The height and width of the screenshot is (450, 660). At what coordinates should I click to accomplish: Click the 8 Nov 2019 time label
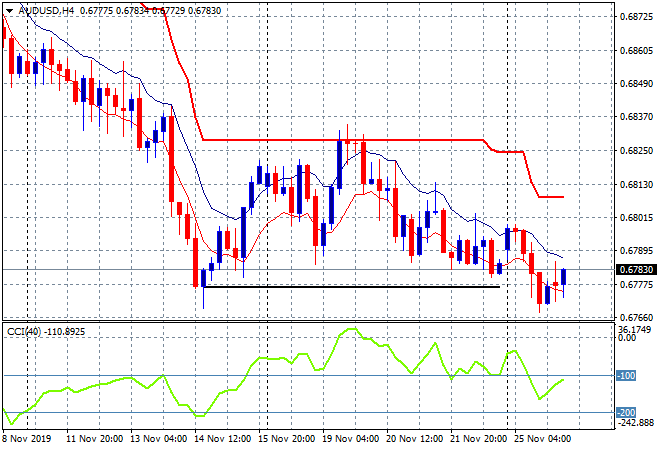[27, 439]
